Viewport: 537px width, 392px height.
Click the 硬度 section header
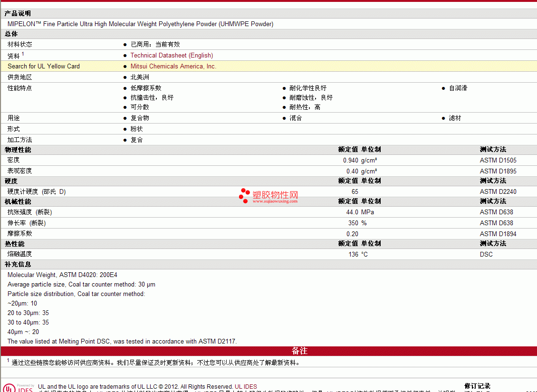pos(11,181)
